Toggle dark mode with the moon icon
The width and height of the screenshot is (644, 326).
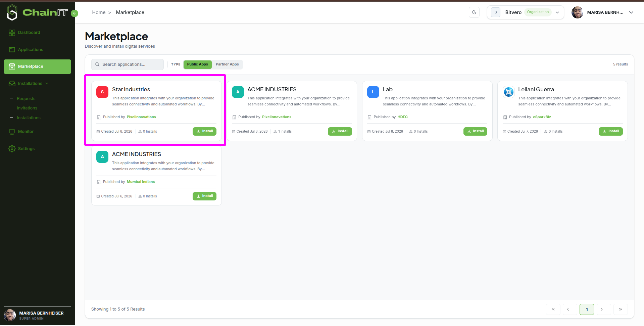tap(474, 12)
